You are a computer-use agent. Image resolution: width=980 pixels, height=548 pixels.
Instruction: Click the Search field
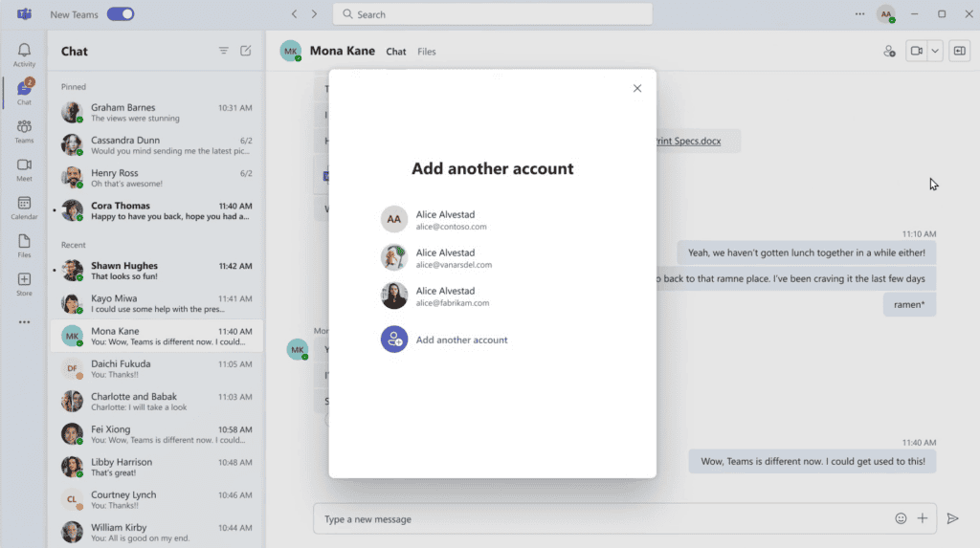click(x=493, y=13)
